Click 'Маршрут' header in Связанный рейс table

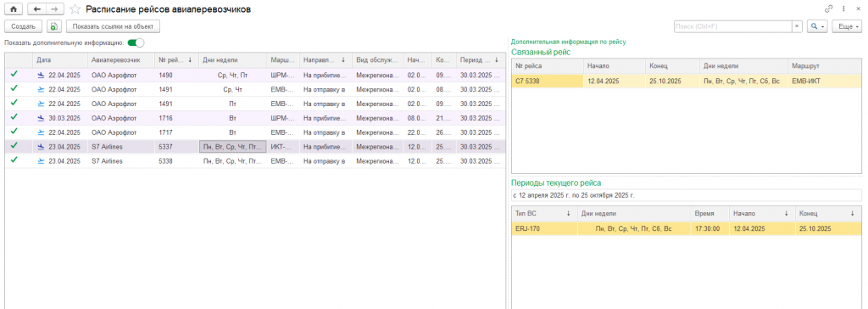coord(825,66)
